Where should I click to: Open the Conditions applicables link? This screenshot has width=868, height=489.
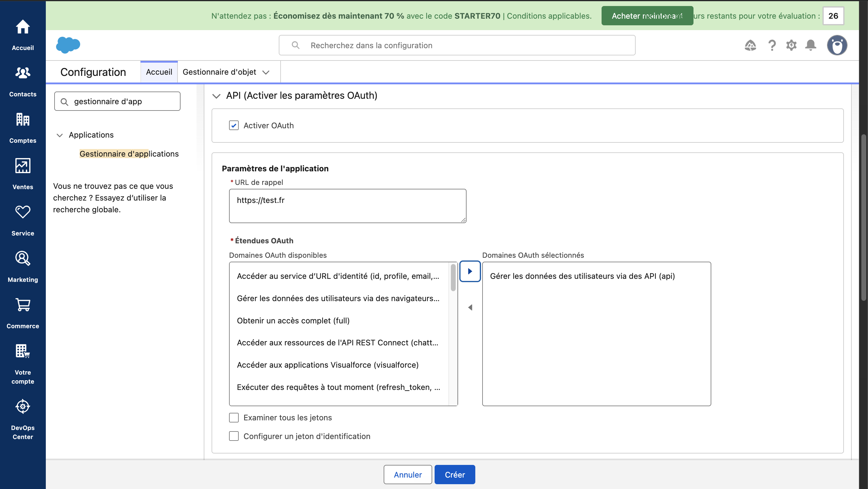tap(549, 16)
